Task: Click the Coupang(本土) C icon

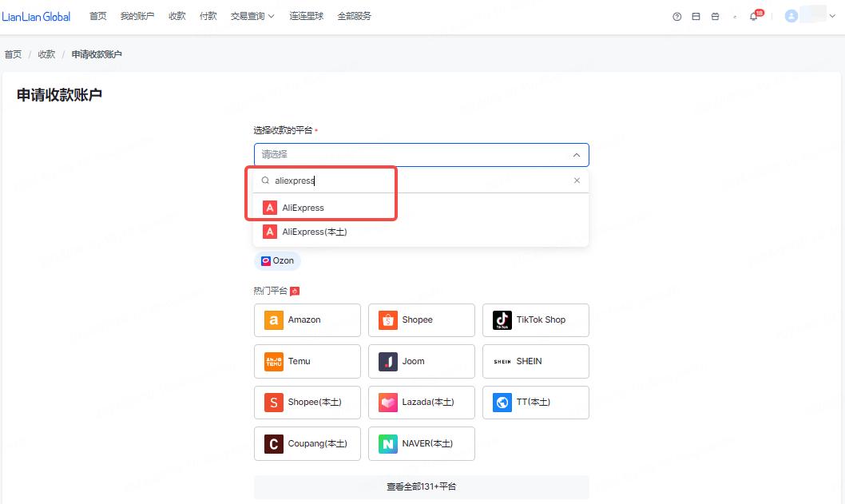Action: (274, 444)
